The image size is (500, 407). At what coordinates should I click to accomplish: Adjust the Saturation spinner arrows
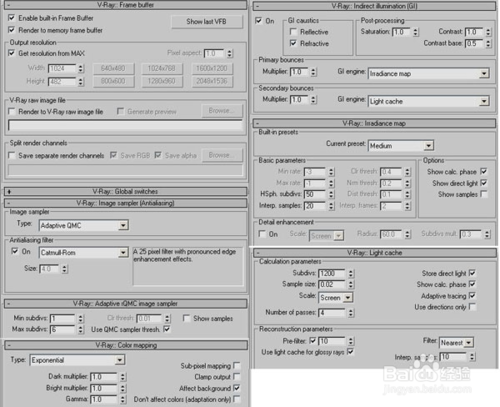tap(415, 32)
